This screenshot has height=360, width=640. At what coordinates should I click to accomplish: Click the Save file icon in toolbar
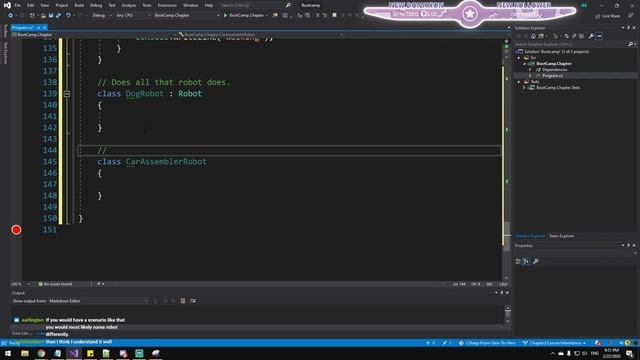(51, 16)
